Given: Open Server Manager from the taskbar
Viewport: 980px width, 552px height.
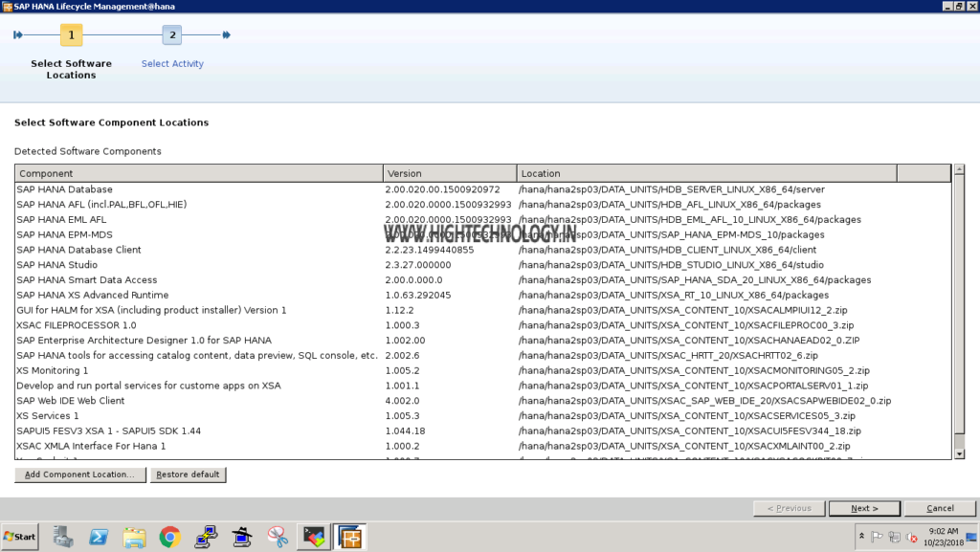Looking at the screenshot, I should pos(62,537).
